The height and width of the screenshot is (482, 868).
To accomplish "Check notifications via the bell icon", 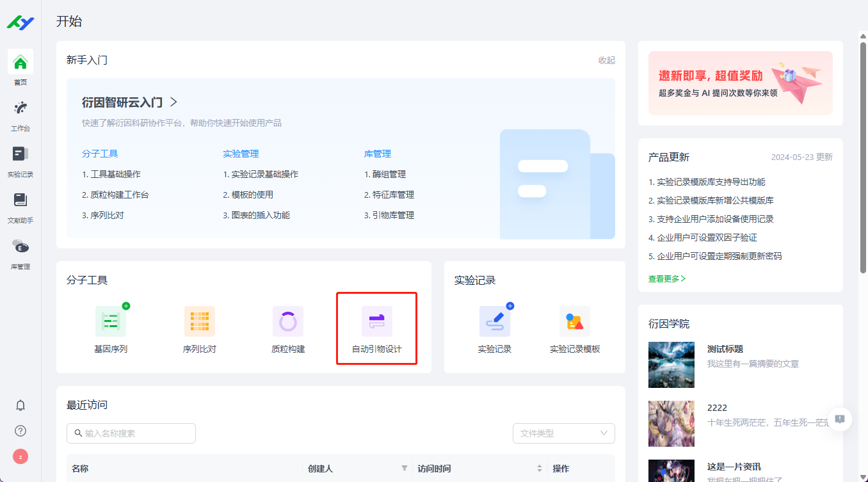I will pos(20,405).
